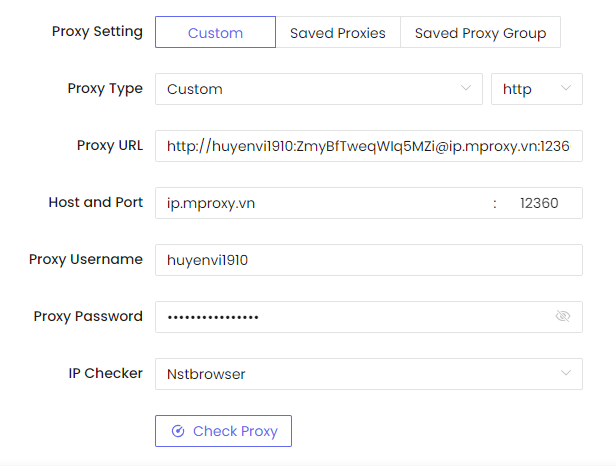Viewport: 616px width, 466px height.
Task: Click the host field ip.mproxy.vn
Action: 322,203
